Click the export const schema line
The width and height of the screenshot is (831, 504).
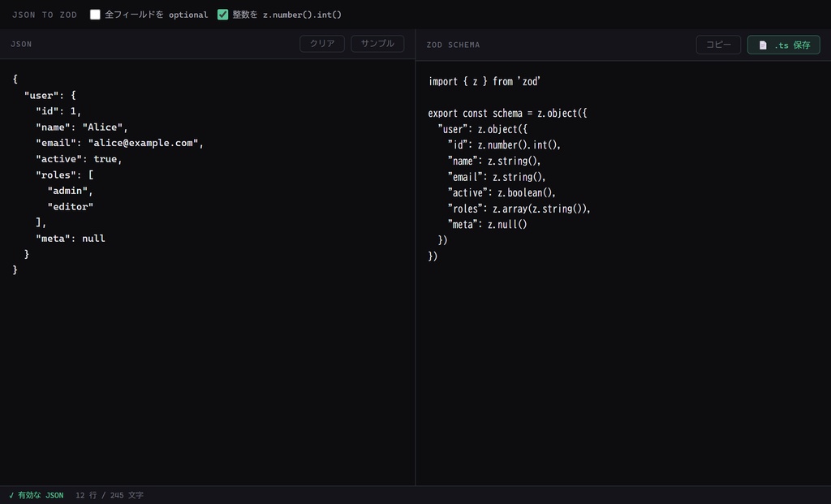(x=508, y=114)
